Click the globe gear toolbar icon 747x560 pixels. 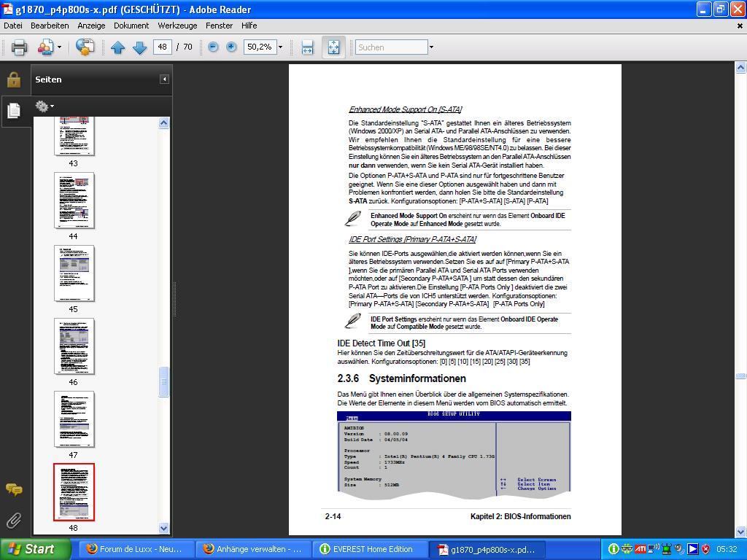[85, 47]
